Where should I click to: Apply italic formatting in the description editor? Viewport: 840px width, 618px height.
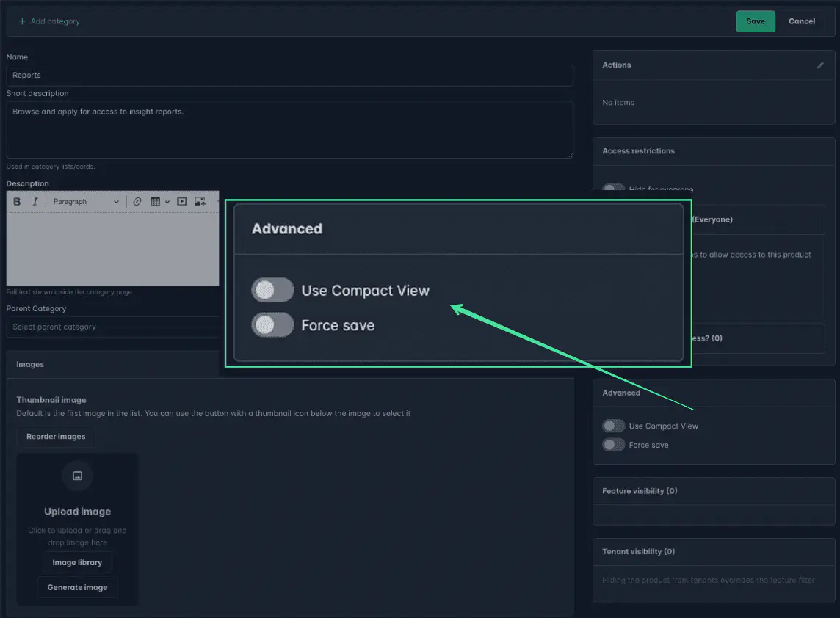[x=35, y=201]
